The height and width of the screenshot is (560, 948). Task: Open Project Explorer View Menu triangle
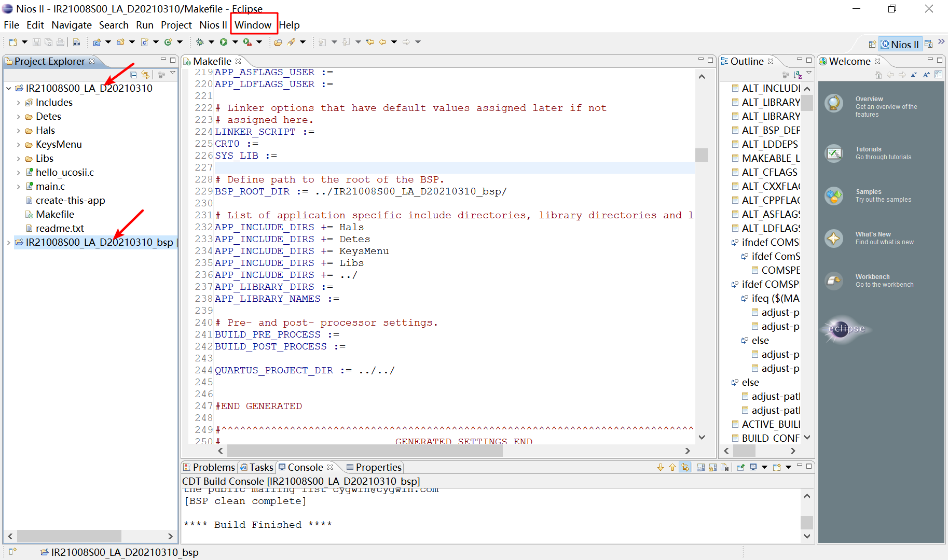pyautogui.click(x=173, y=74)
